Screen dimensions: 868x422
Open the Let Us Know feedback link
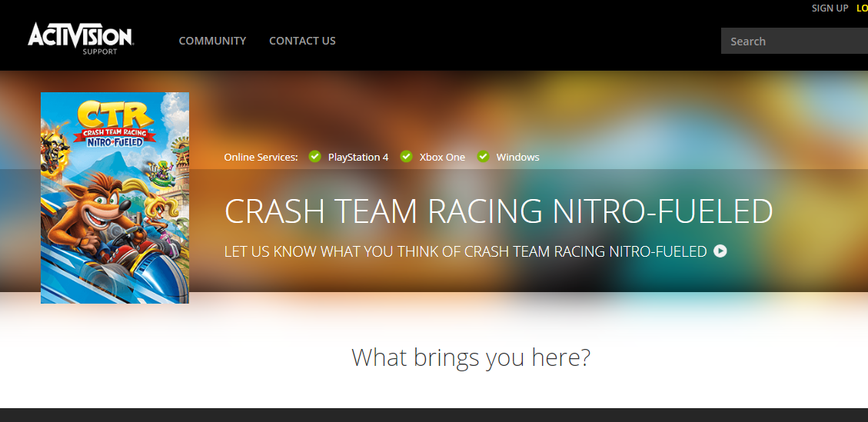pyautogui.click(x=466, y=251)
